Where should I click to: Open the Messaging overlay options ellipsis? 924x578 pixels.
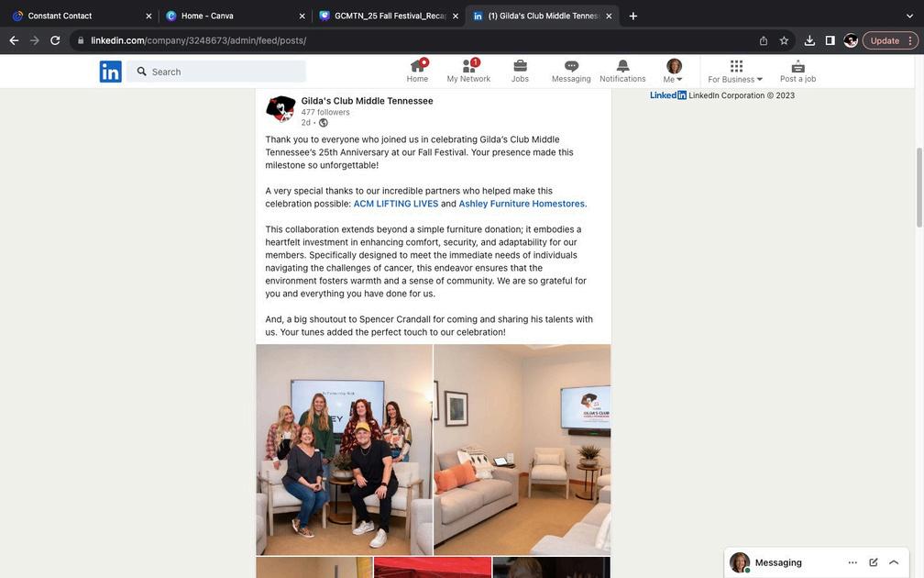[852, 562]
